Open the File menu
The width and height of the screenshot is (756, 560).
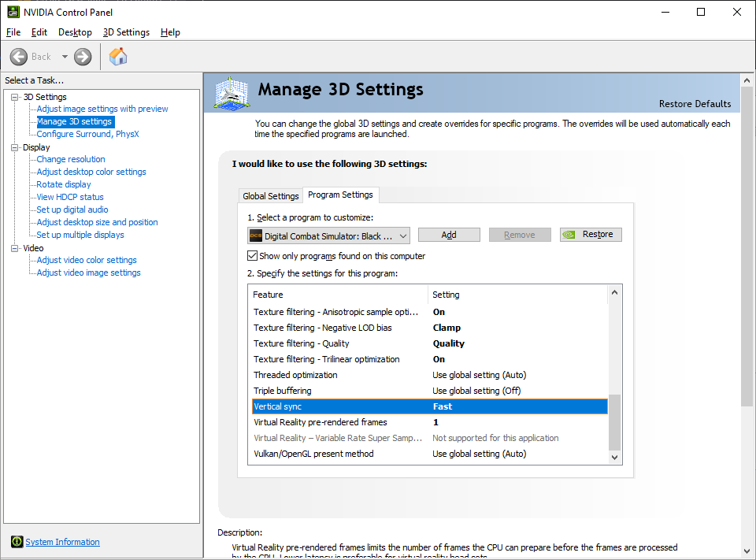tap(13, 32)
